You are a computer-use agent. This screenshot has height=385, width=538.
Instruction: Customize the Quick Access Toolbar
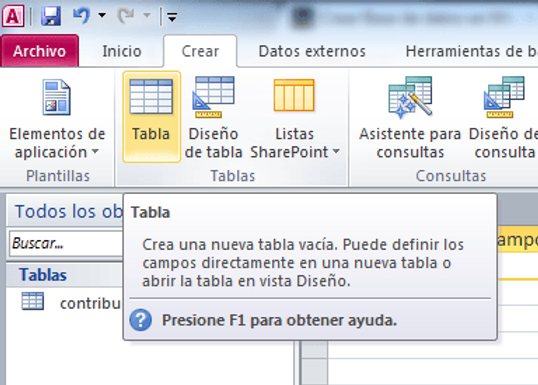pos(172,16)
